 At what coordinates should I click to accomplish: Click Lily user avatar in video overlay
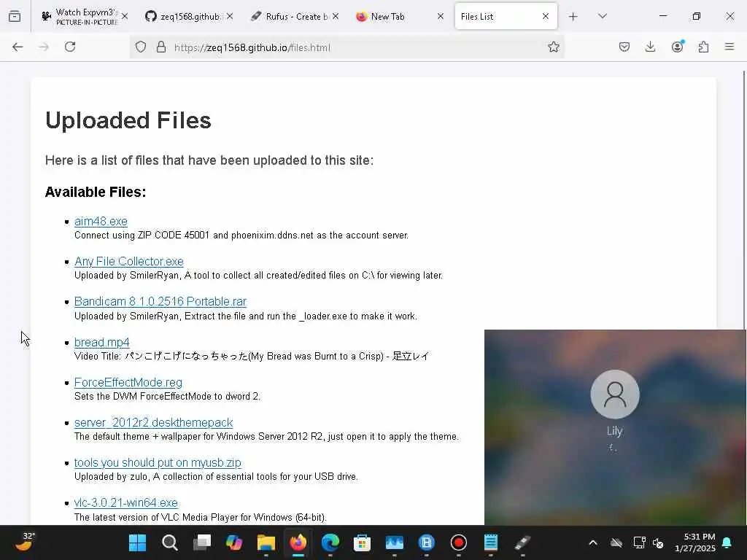click(614, 394)
